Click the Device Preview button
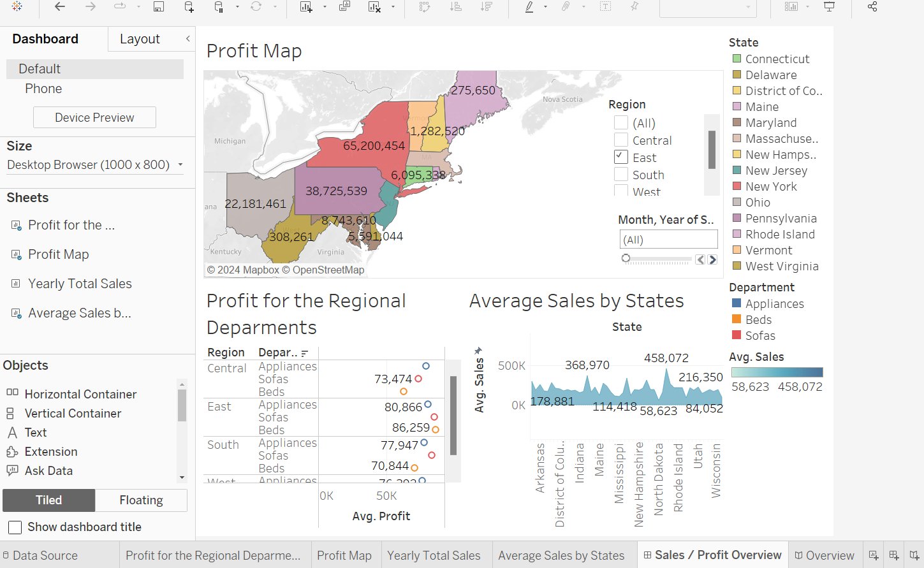924x568 pixels. [x=94, y=117]
